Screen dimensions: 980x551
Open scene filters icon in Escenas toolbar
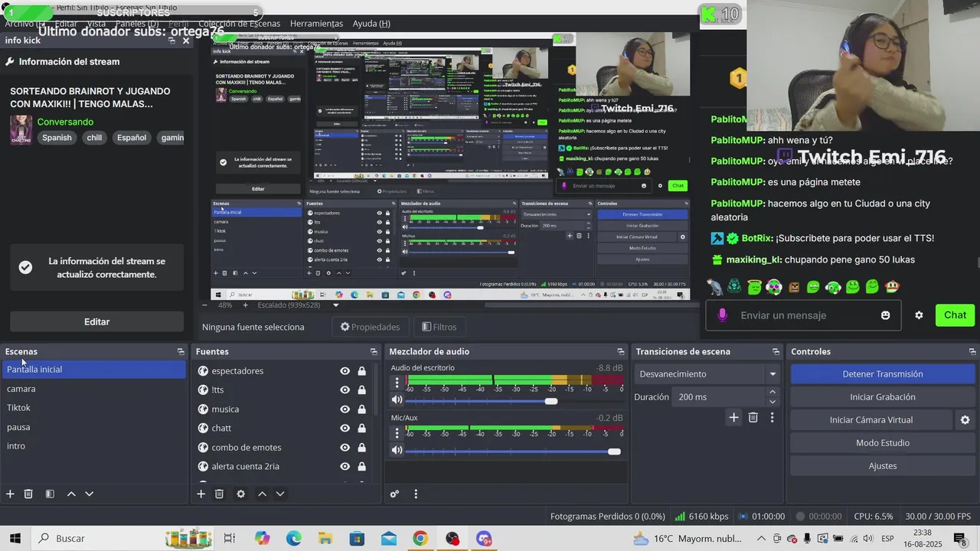50,494
